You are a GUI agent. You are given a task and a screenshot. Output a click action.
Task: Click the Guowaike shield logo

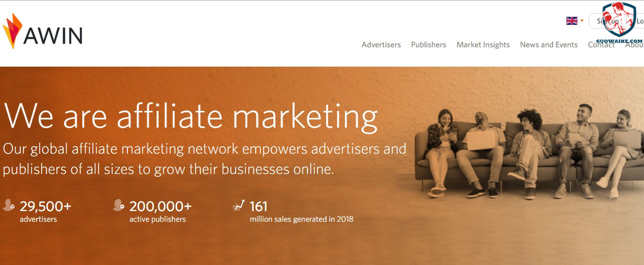coord(619,19)
